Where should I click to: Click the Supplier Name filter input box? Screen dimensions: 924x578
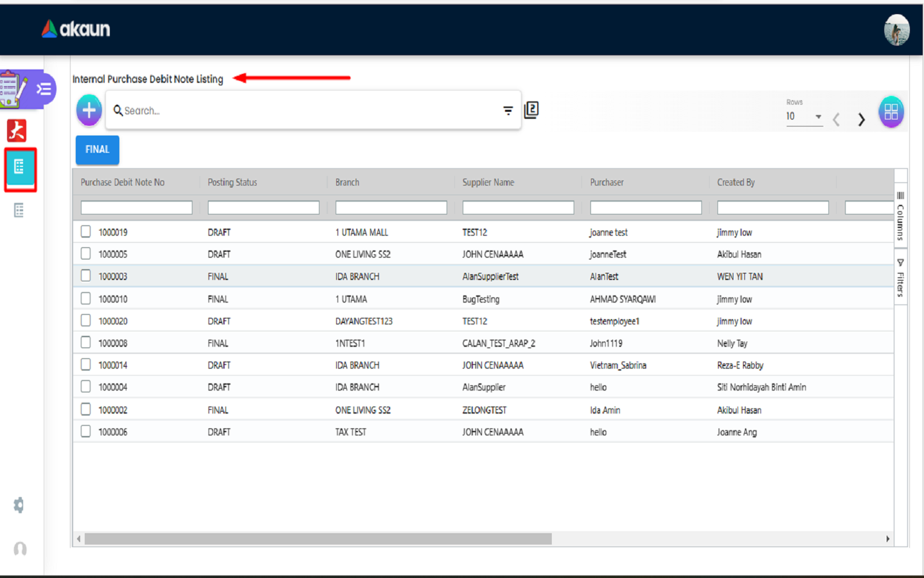point(518,207)
